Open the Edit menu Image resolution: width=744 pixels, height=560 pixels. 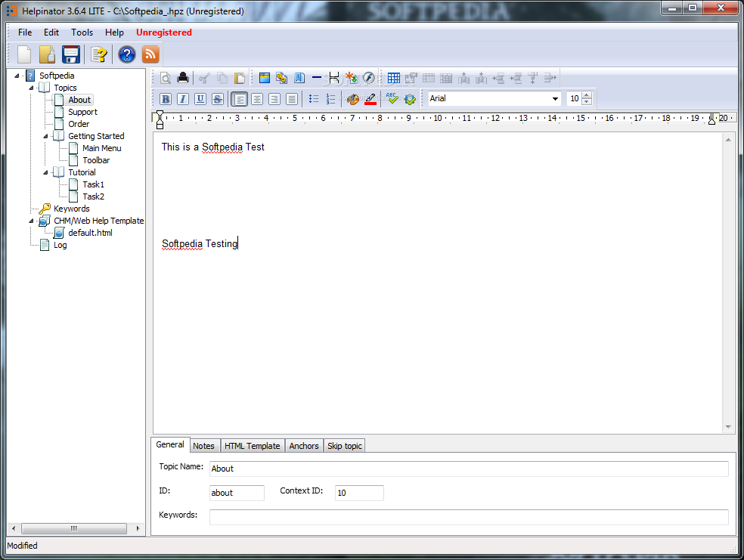point(51,32)
